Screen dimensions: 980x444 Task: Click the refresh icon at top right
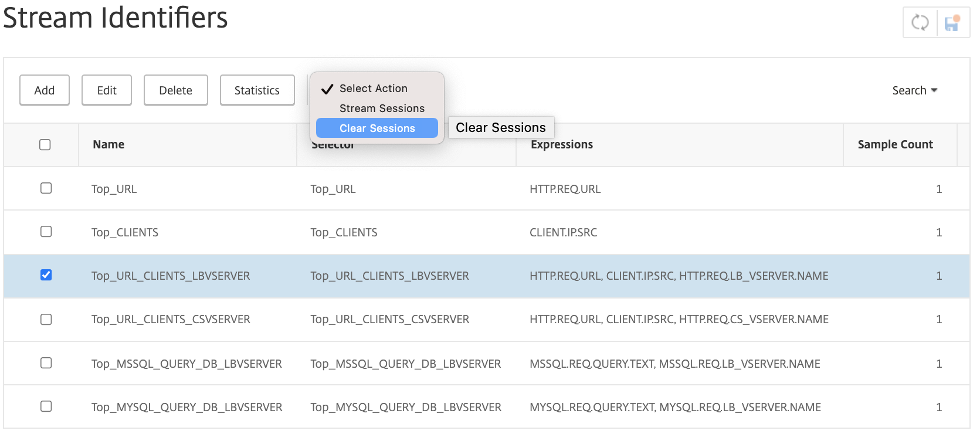coord(920,23)
